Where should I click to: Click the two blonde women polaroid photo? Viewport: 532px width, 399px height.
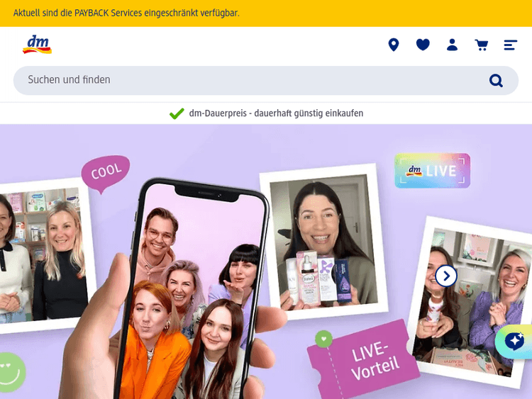[43, 254]
